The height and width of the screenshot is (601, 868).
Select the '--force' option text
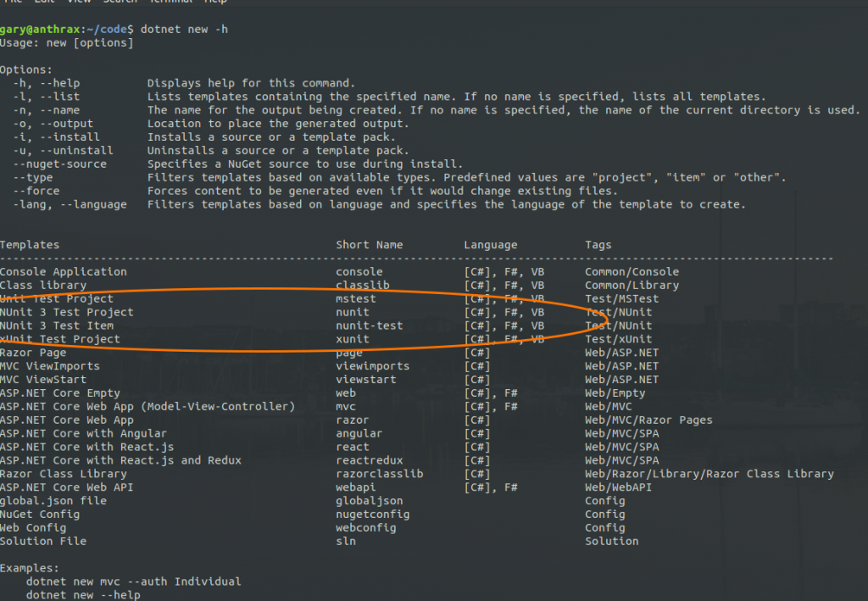36,191
